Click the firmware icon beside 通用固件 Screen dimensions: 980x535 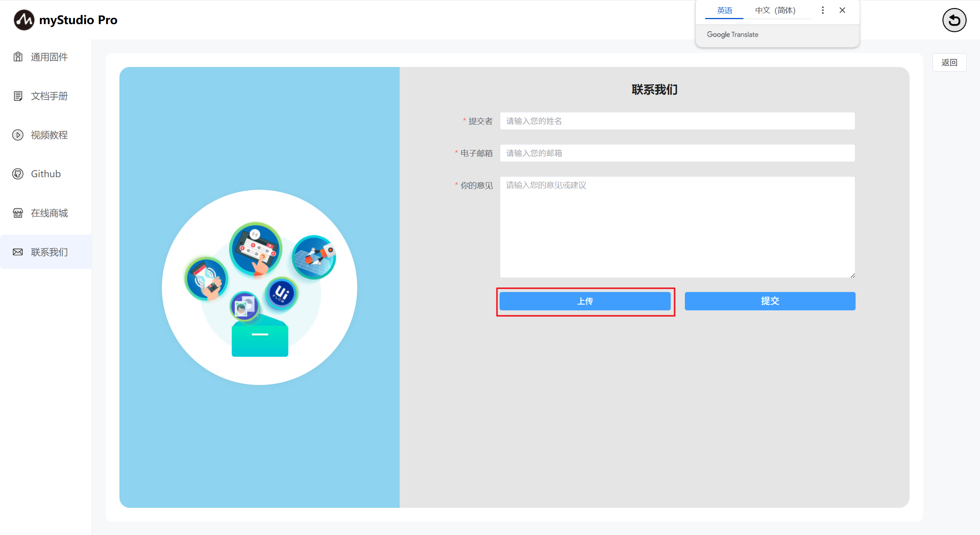point(18,57)
